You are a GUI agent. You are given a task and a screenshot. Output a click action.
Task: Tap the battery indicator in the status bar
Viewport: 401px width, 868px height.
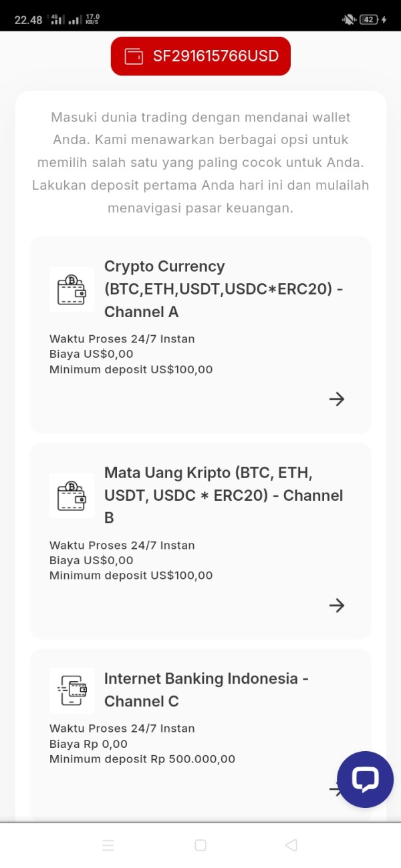[370, 20]
